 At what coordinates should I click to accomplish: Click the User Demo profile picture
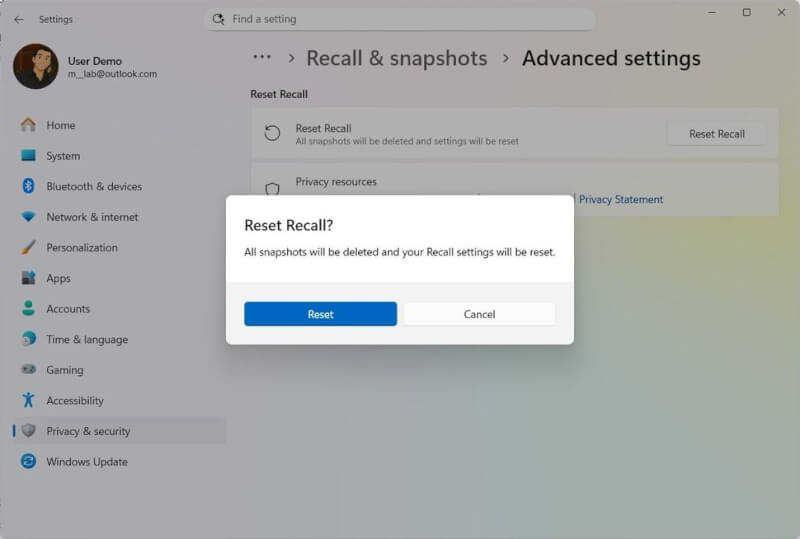click(36, 66)
